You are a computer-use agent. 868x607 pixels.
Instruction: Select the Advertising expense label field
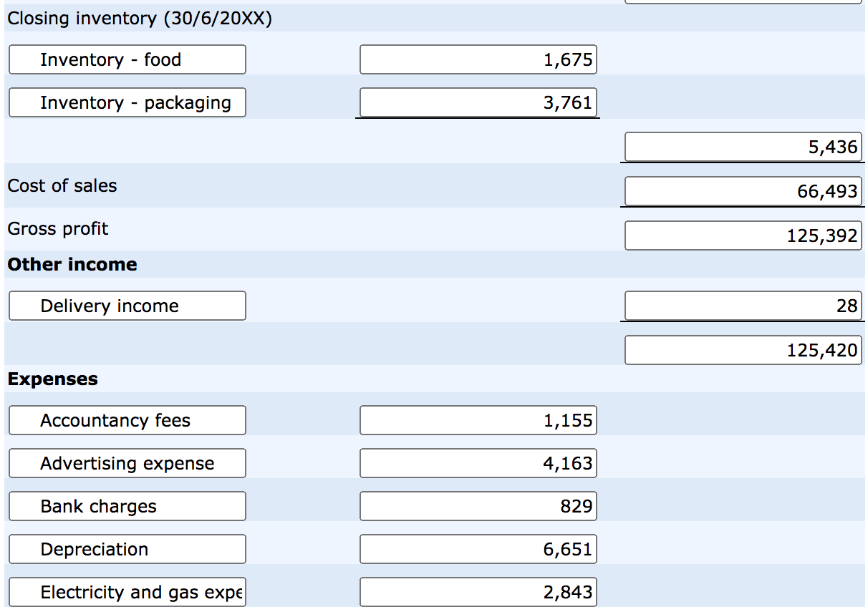pos(127,463)
